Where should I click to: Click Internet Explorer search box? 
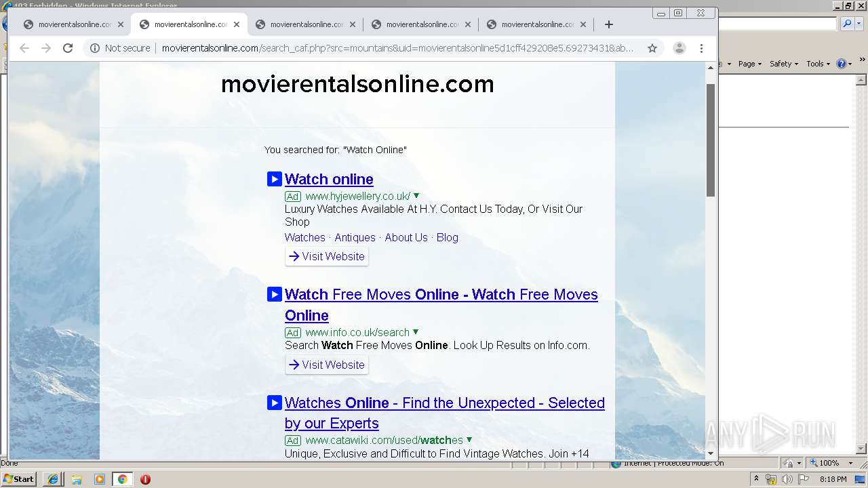778,24
